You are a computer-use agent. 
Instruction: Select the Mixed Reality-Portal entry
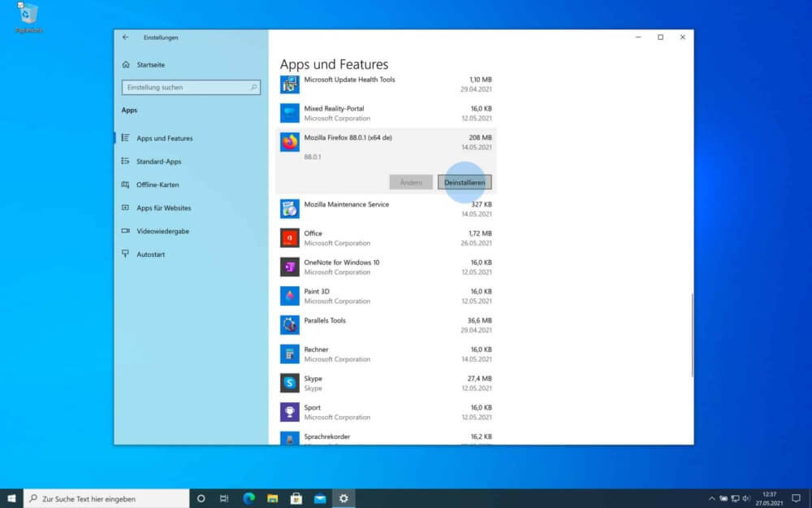pyautogui.click(x=386, y=113)
